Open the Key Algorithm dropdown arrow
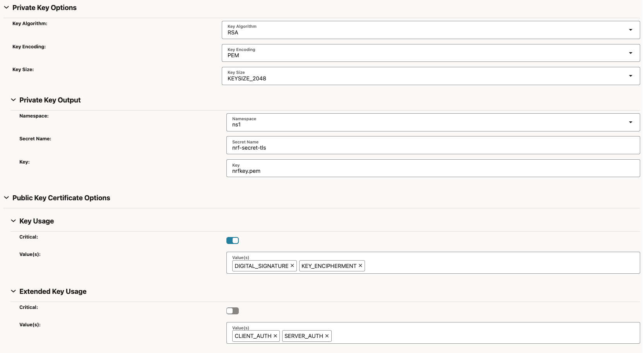Viewport: 644px width, 353px height. 630,30
